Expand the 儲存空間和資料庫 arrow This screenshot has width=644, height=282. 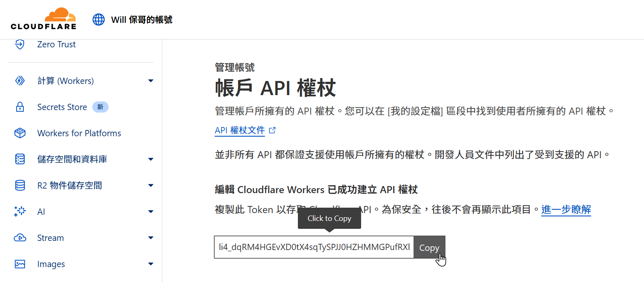[x=151, y=159]
